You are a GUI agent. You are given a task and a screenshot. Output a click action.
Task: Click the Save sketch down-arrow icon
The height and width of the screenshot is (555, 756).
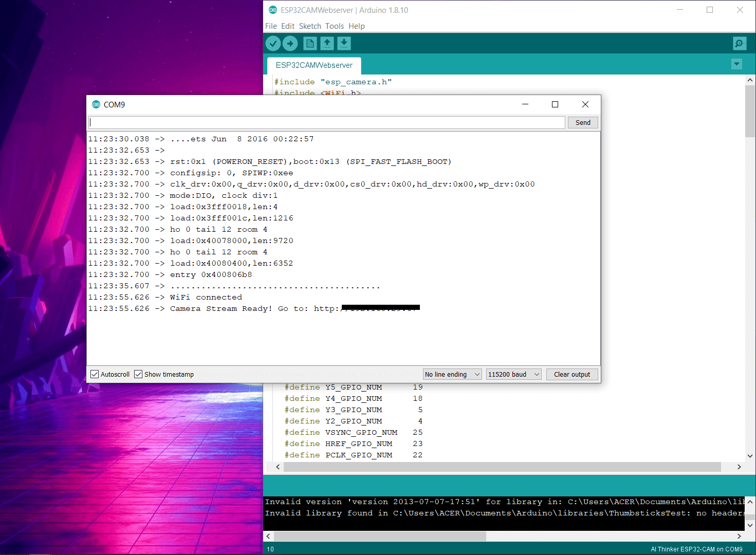[x=344, y=44]
